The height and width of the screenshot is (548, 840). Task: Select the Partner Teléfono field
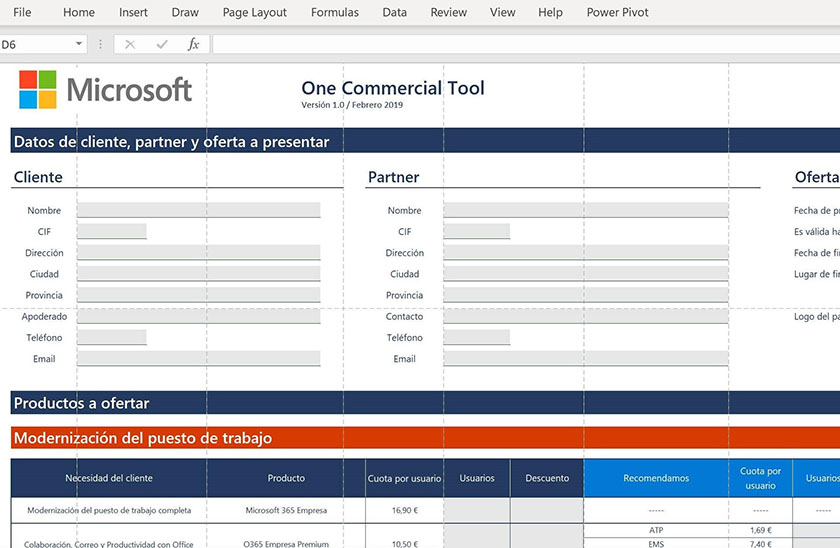click(477, 337)
